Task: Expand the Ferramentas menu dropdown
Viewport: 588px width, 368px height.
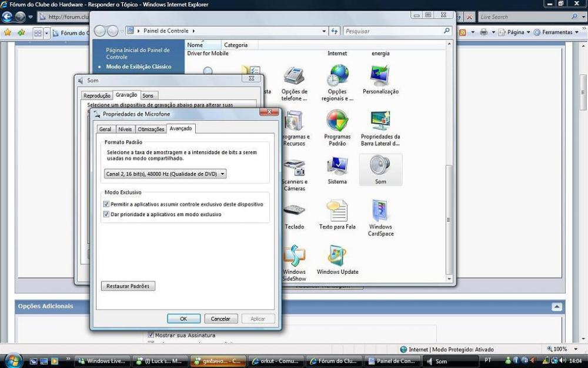Action: (556, 32)
